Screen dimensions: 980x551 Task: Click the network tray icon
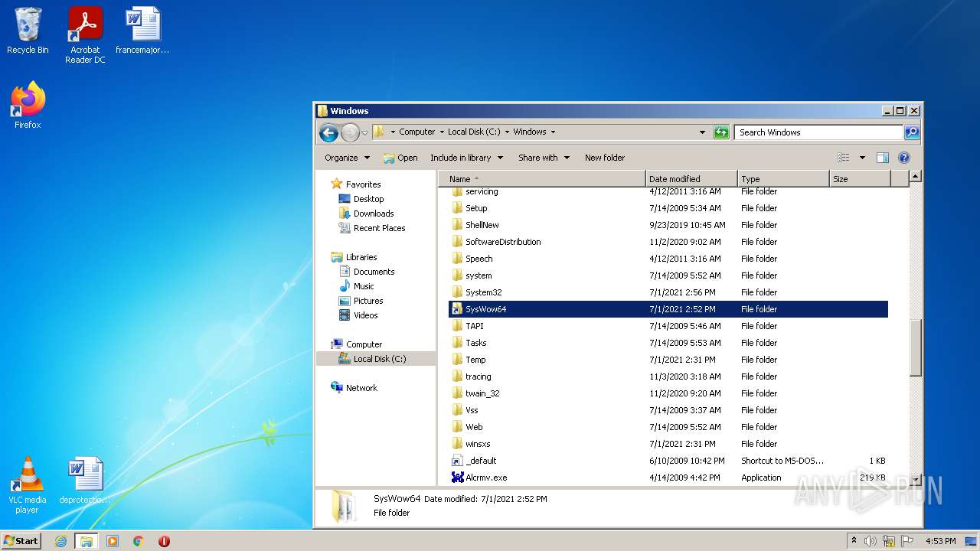(889, 541)
